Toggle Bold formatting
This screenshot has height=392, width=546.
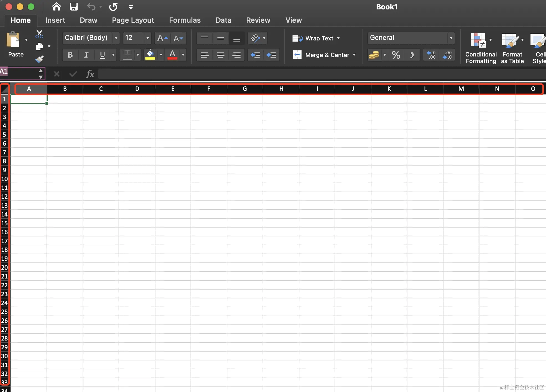click(x=70, y=55)
